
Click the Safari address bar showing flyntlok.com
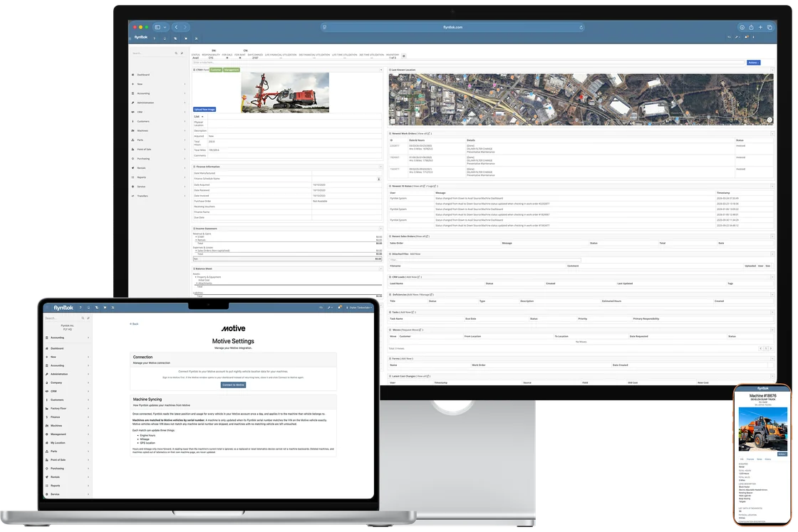click(452, 28)
